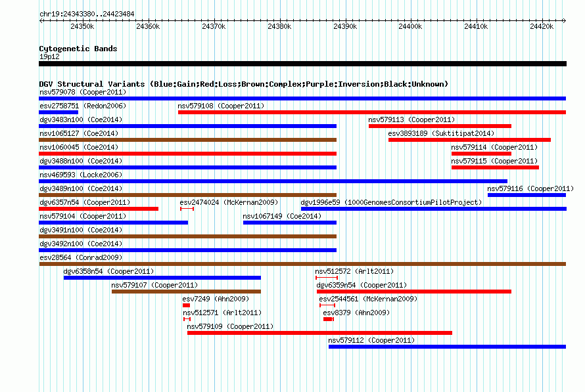Viewport: 585px width, 392px height.
Task: Select blue bar under dgv1996e59
Action: coord(434,209)
